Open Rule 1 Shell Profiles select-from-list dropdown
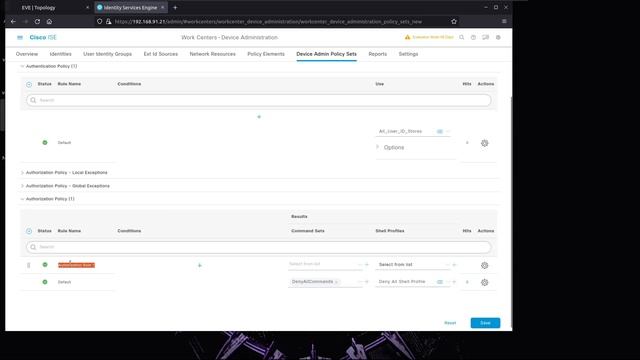 (447, 265)
